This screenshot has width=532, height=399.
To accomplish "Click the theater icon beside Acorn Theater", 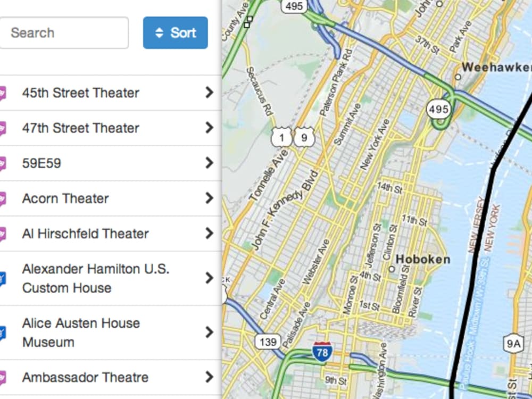I will 2,199.
